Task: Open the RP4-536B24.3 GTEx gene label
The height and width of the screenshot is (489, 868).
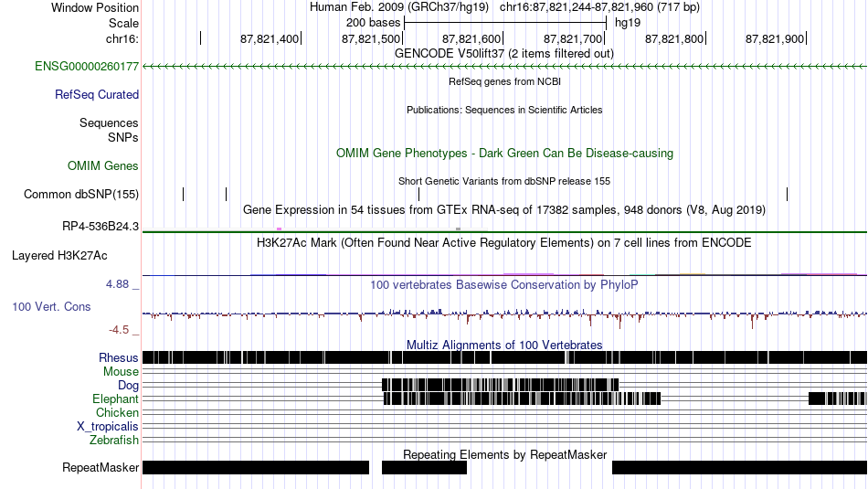Action: tap(101, 226)
